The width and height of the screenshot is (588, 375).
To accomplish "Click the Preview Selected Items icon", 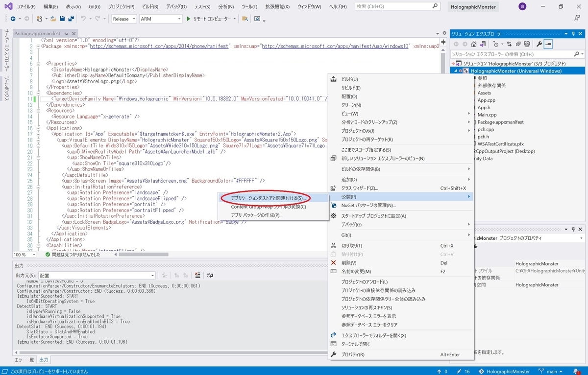I will 548,44.
